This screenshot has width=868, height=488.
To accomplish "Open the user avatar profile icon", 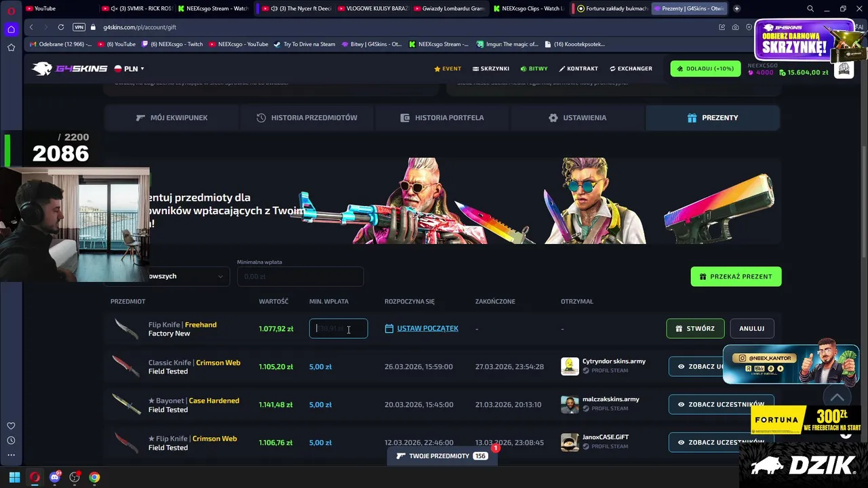I will (844, 68).
